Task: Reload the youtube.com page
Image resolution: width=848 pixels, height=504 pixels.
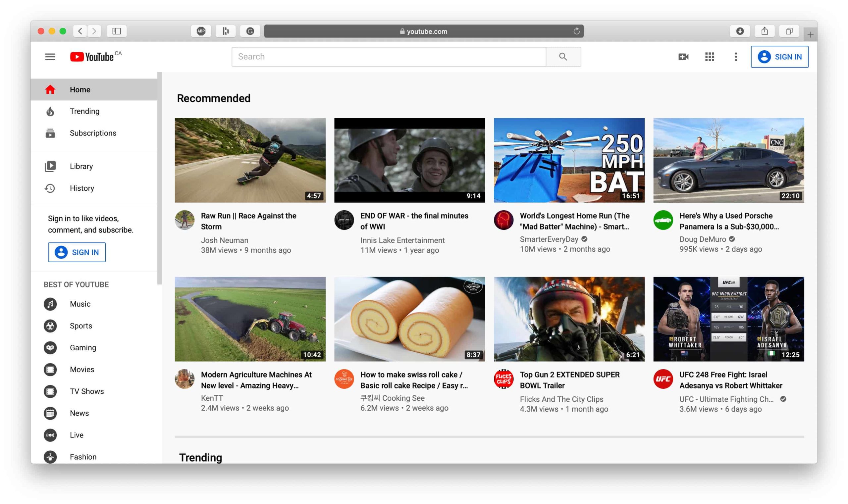Action: [x=576, y=31]
